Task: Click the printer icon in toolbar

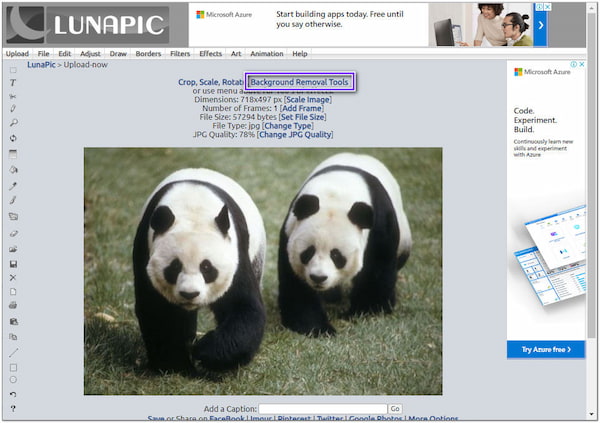Action: pos(13,305)
